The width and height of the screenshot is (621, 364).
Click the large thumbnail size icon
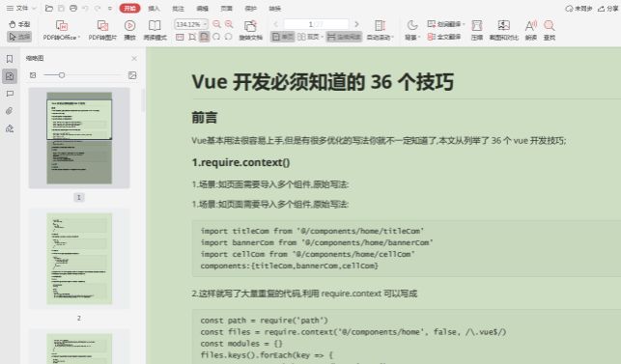click(x=132, y=75)
